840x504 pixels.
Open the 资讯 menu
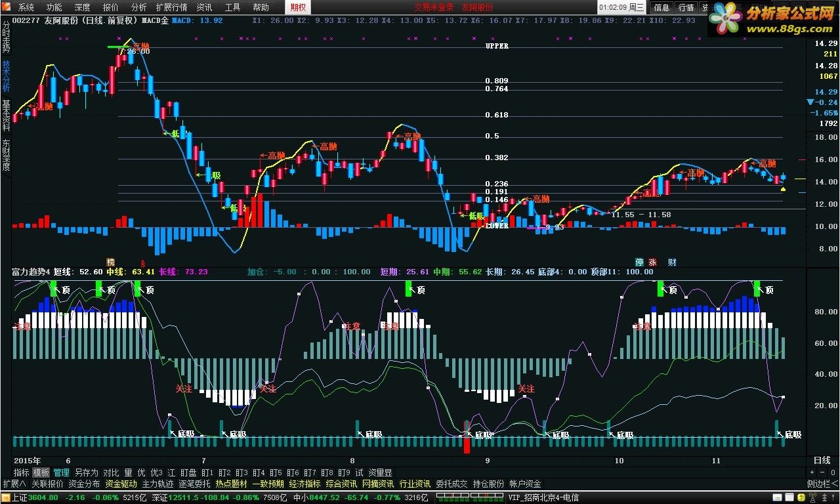point(204,7)
